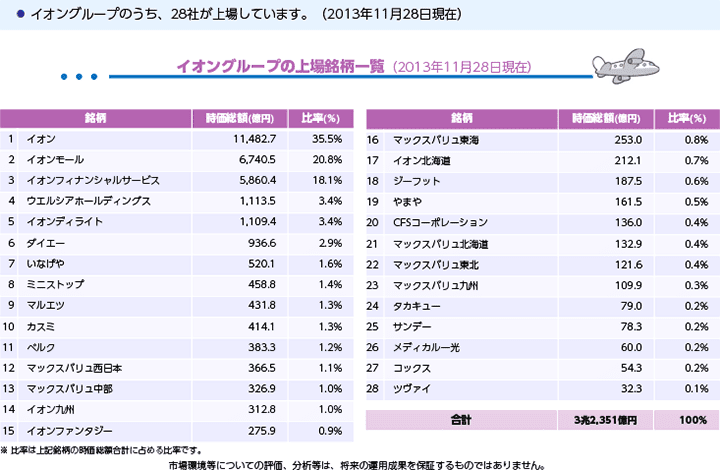720x470 pixels.
Task: Click the value '54.3'
Action: click(631, 368)
